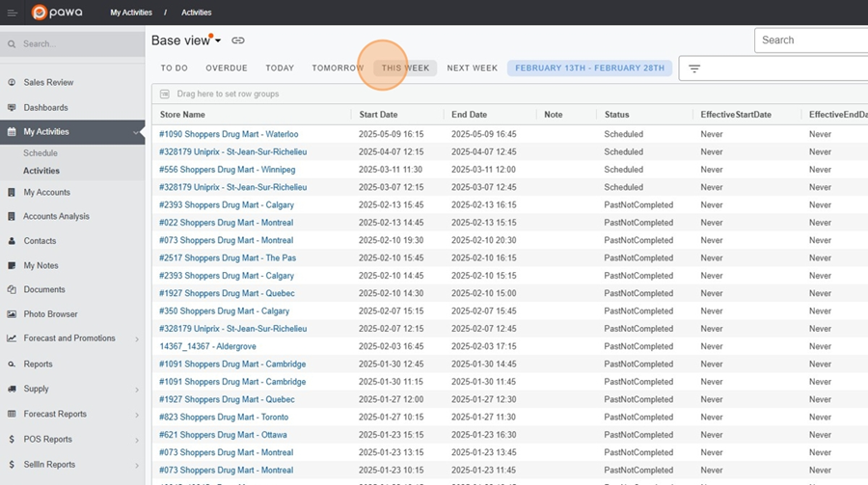Open the filter options icon
The width and height of the screenshot is (868, 485).
[694, 68]
